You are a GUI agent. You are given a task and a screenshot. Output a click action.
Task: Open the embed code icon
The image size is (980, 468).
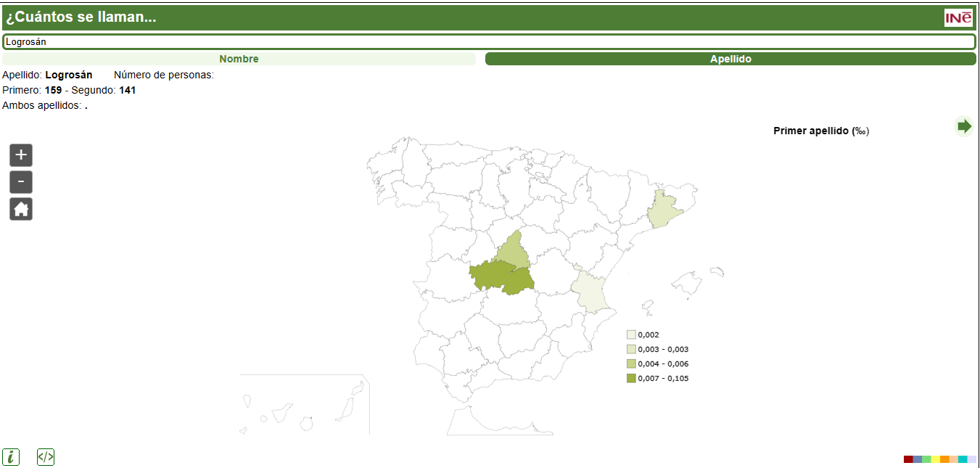(x=46, y=457)
